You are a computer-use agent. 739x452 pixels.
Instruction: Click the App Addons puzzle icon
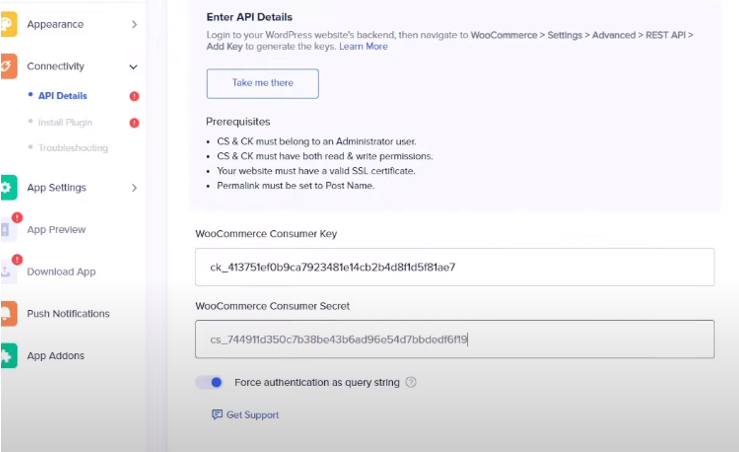coord(7,356)
